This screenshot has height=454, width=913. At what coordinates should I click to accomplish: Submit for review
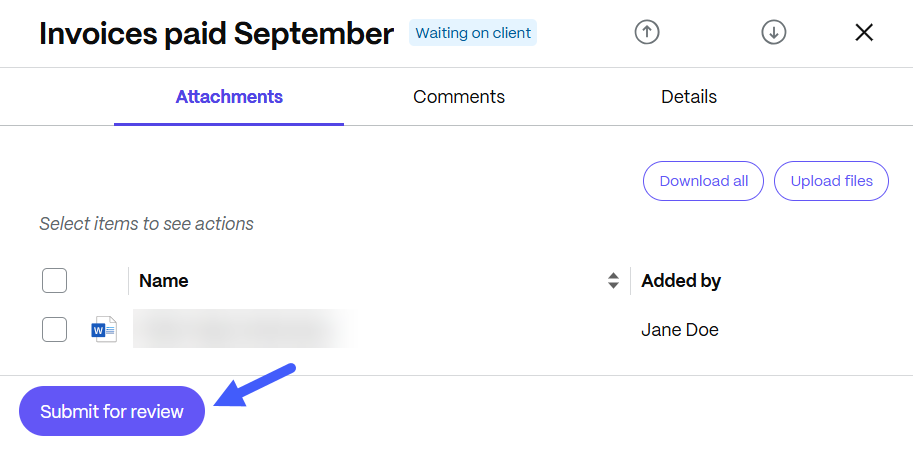point(112,411)
